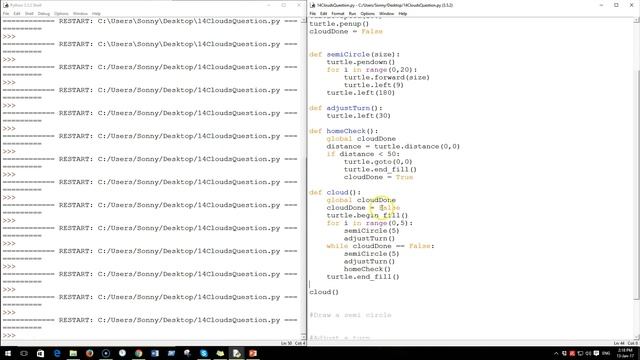Screen dimensions: 640x360
Task: Open Microsoft Word from the taskbar
Action: pyautogui.click(x=155, y=353)
